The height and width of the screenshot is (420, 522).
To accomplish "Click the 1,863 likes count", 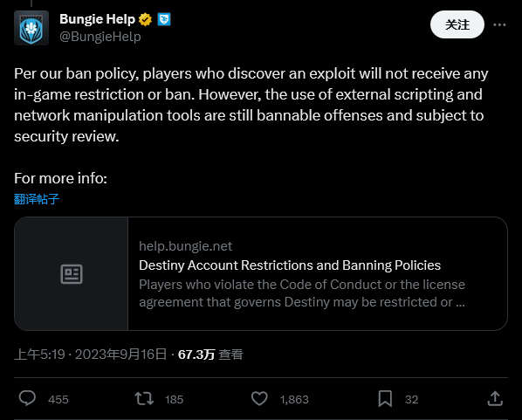I will (x=294, y=399).
